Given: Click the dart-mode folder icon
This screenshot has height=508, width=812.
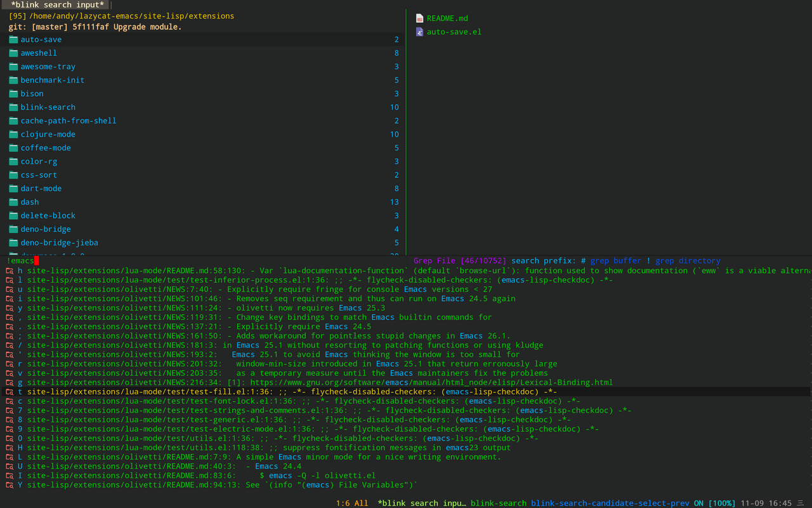Looking at the screenshot, I should [14, 189].
